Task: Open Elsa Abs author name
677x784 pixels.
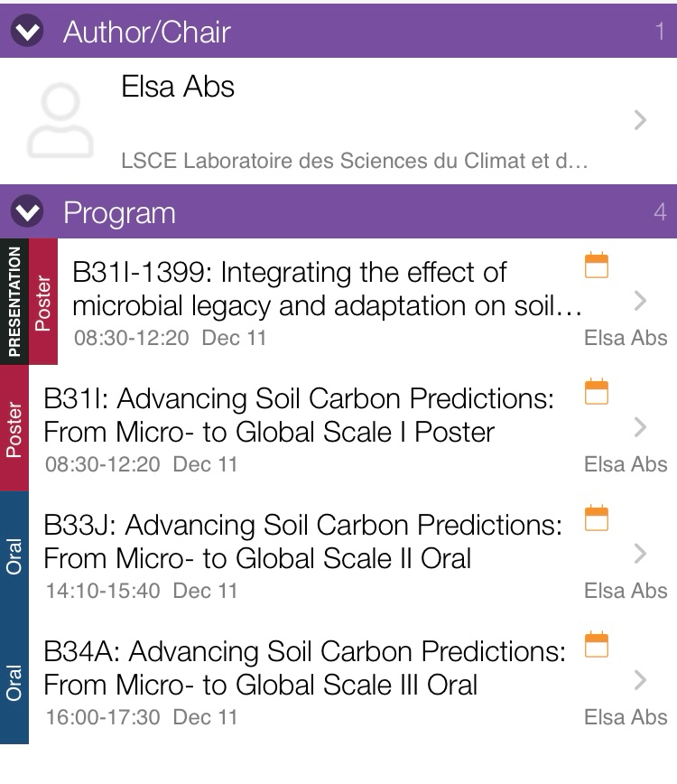Action: pos(178,88)
